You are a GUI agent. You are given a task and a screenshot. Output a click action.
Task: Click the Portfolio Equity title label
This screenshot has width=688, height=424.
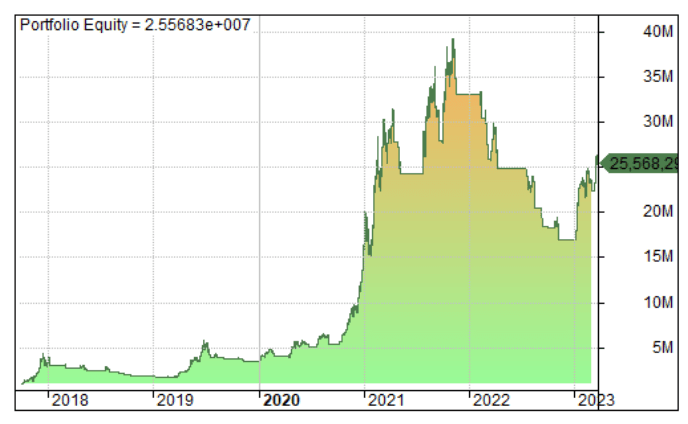135,25
